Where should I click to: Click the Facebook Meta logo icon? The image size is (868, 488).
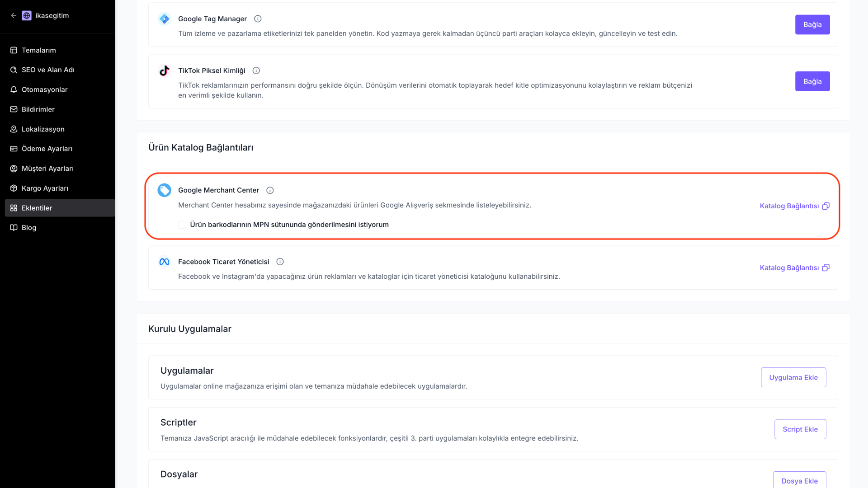pos(164,262)
